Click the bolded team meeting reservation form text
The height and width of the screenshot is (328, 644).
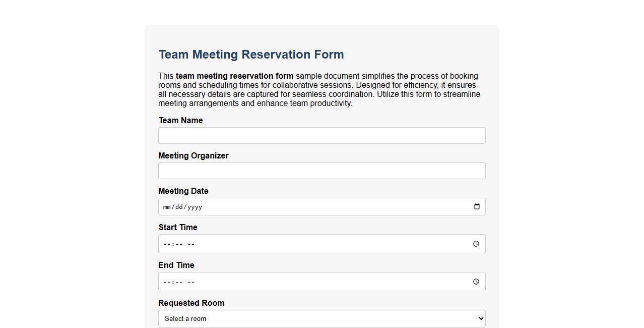(x=234, y=76)
